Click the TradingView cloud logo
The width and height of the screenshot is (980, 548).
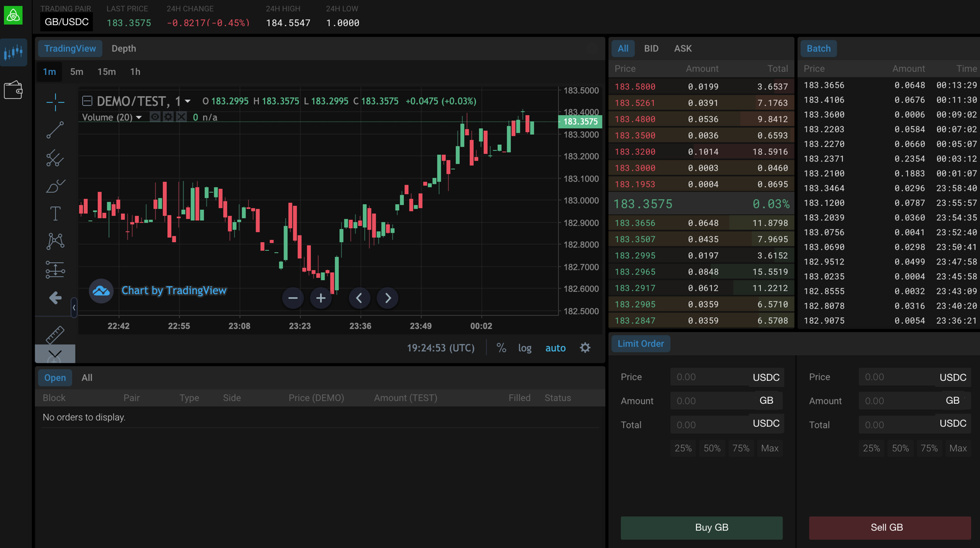(x=101, y=291)
